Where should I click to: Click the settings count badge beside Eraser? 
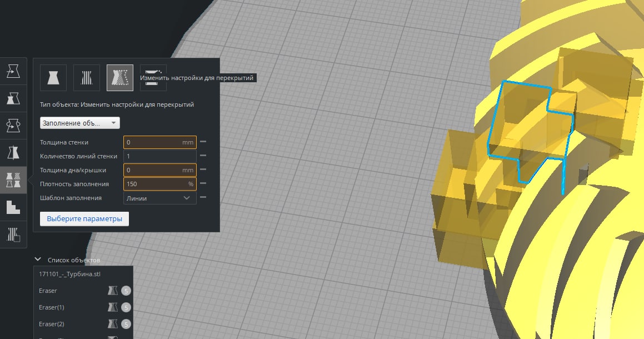tap(126, 291)
